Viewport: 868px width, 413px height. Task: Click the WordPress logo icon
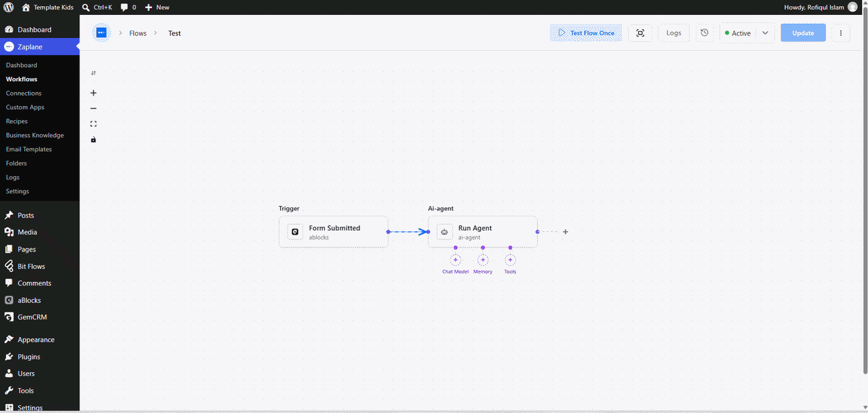pos(9,7)
